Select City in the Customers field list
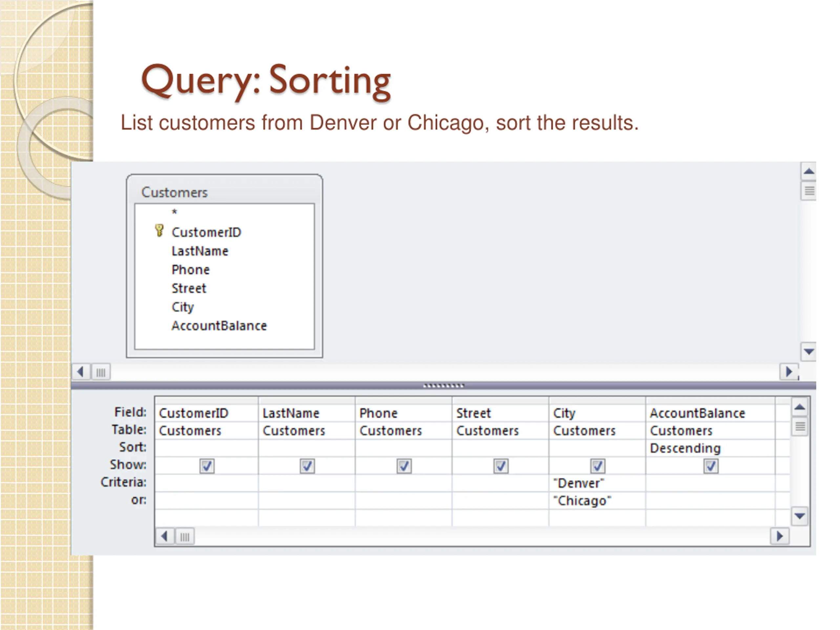This screenshot has height=630, width=840. [183, 307]
